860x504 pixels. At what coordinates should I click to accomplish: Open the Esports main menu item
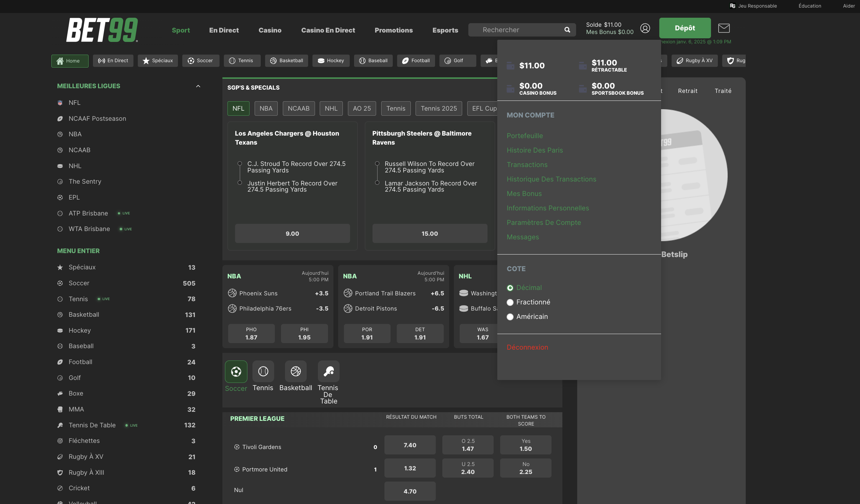click(x=445, y=30)
